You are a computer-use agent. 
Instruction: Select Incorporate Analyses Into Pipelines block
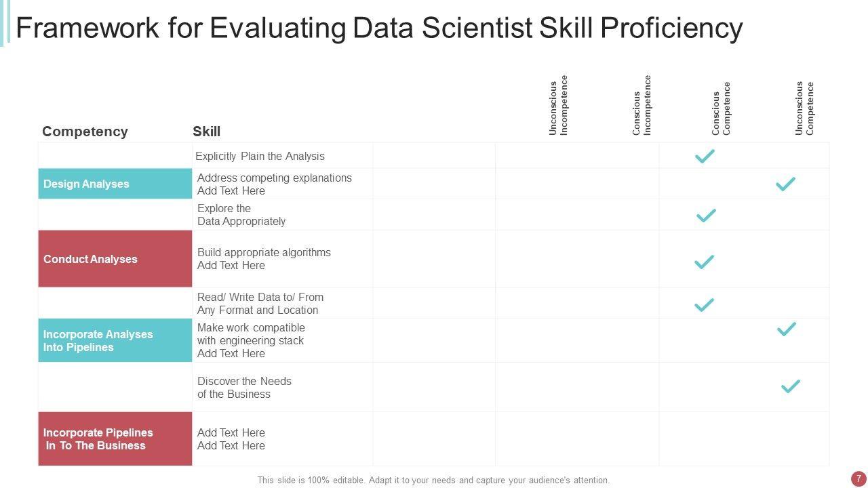point(115,340)
